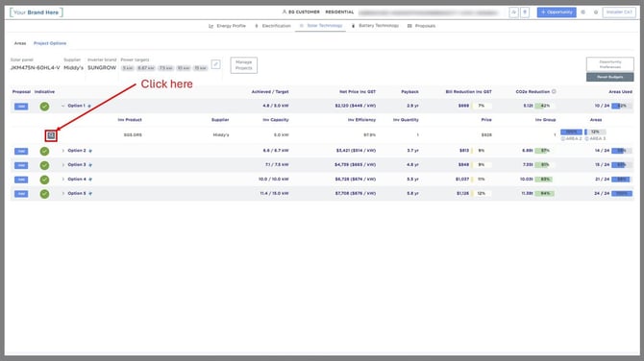Click the star icon next to Option 3

click(90, 165)
